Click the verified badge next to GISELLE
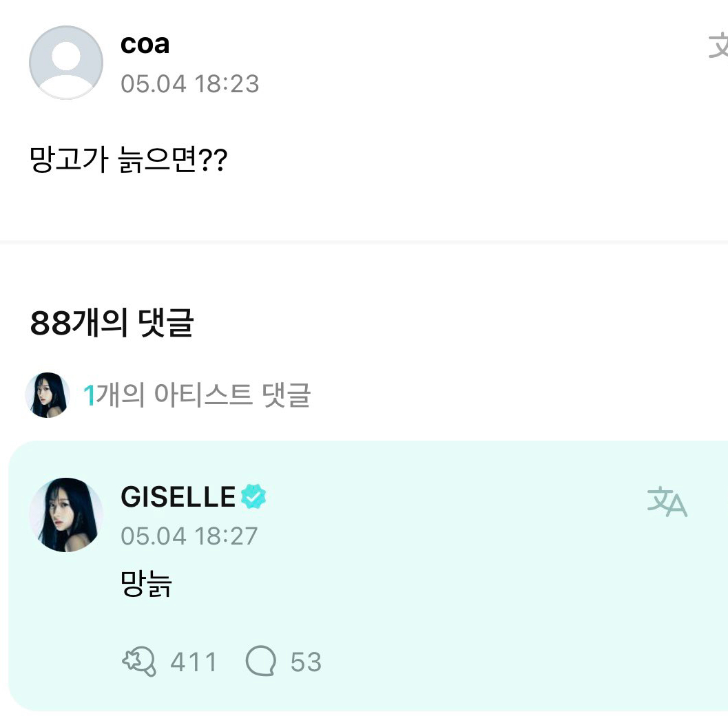The width and height of the screenshot is (728, 727). 253,496
